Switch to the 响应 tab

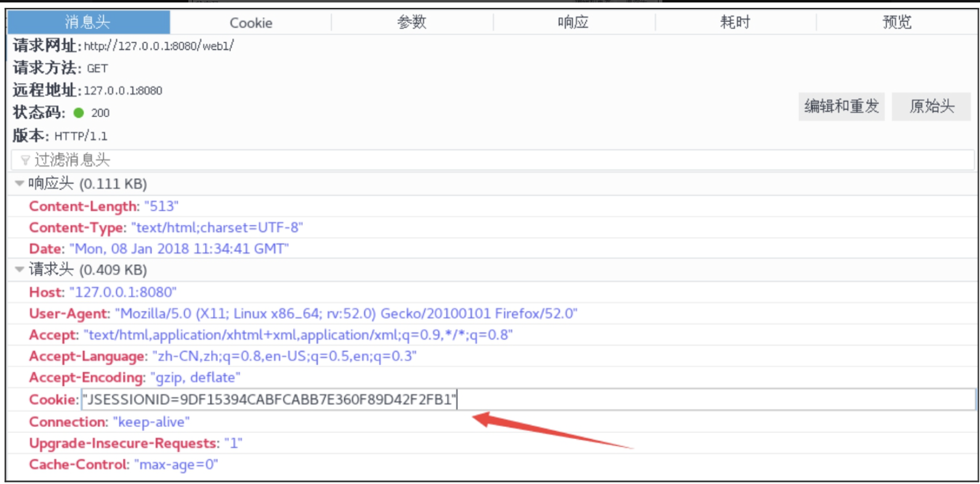click(574, 22)
